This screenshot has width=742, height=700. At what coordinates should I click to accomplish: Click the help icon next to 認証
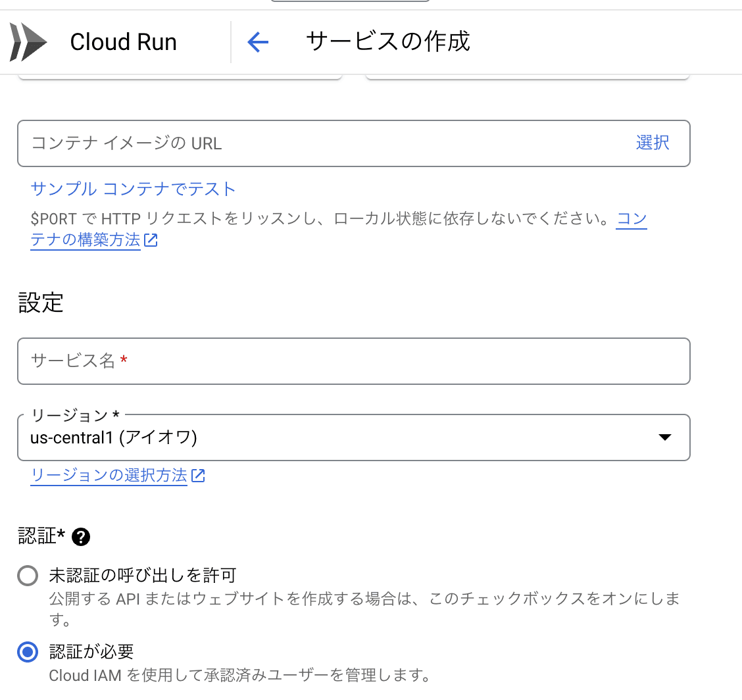(81, 537)
